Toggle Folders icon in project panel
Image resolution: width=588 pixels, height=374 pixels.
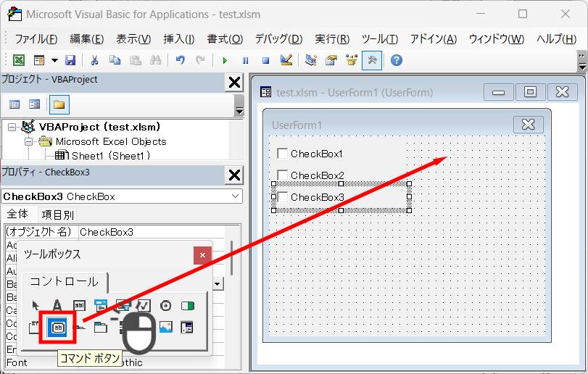[59, 104]
